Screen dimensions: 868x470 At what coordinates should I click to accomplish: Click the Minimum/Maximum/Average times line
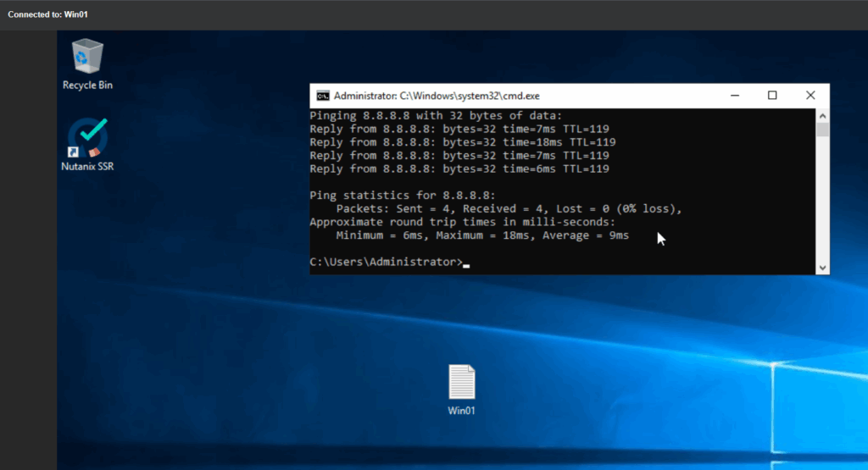tap(481, 235)
